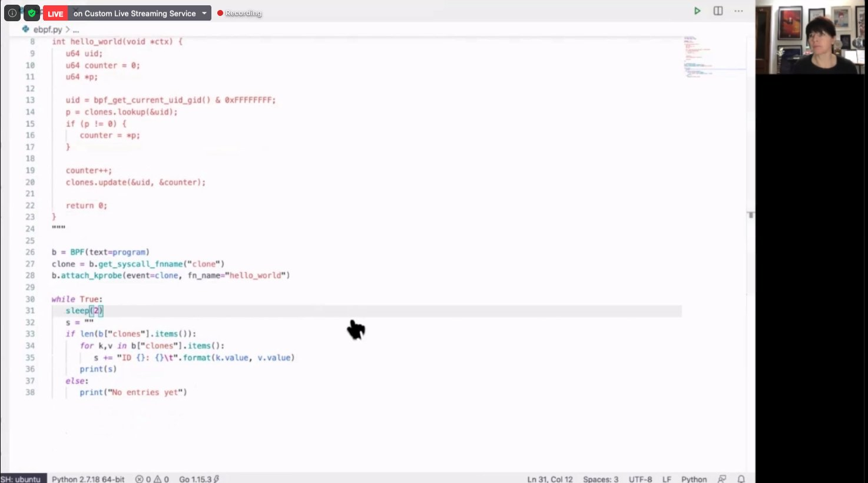Click the Python file icon in breadcrumb

click(x=25, y=29)
